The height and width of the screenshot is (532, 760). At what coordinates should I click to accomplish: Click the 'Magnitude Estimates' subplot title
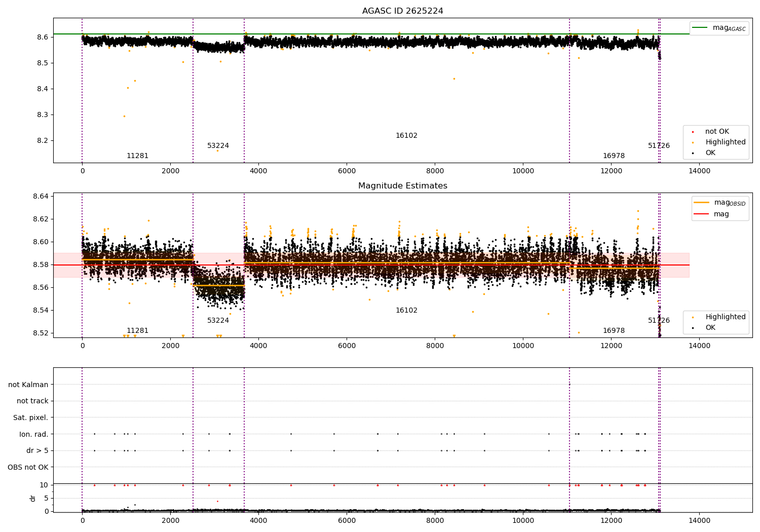[x=403, y=186]
